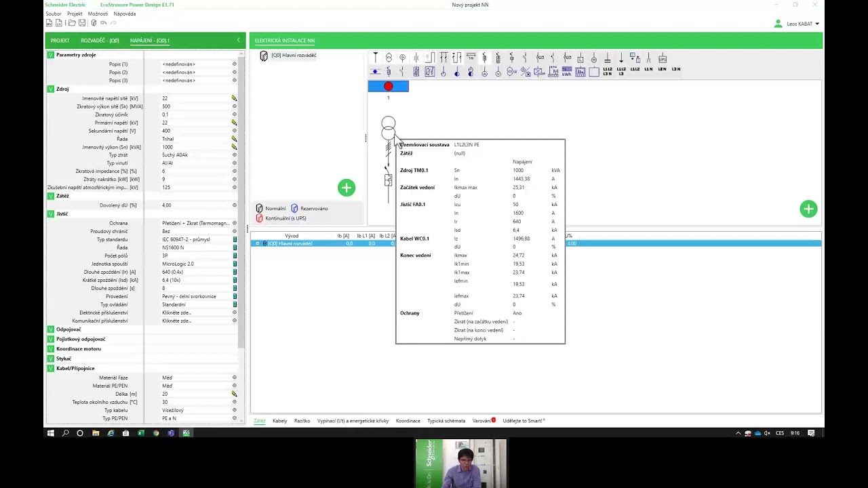This screenshot has width=868, height=488.
Task: Click the save diskette toolbar icon
Action: (82, 23)
